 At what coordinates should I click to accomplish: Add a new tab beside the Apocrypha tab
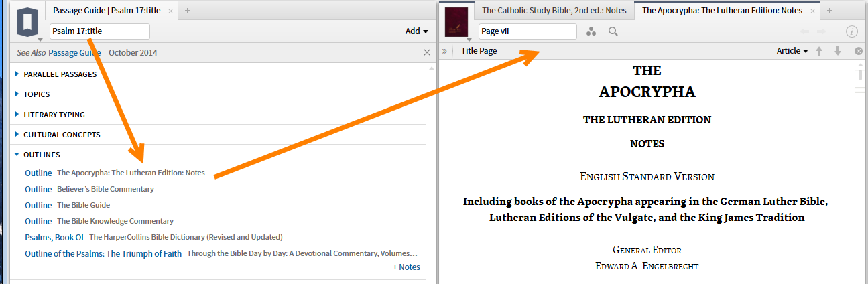click(829, 10)
